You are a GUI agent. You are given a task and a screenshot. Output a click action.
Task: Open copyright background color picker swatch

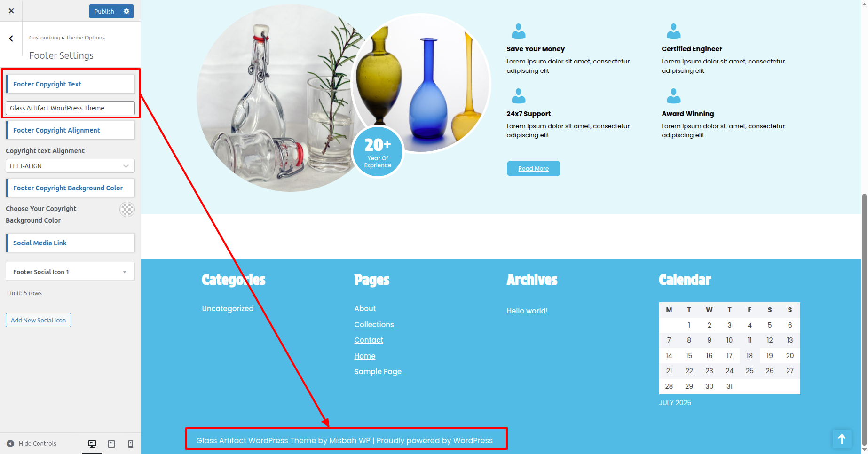(127, 209)
